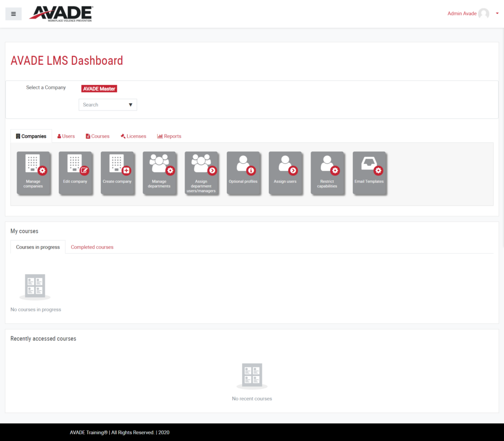Screen dimensions: 504x441
Task: Open Restrict capabilities tile
Action: click(327, 173)
